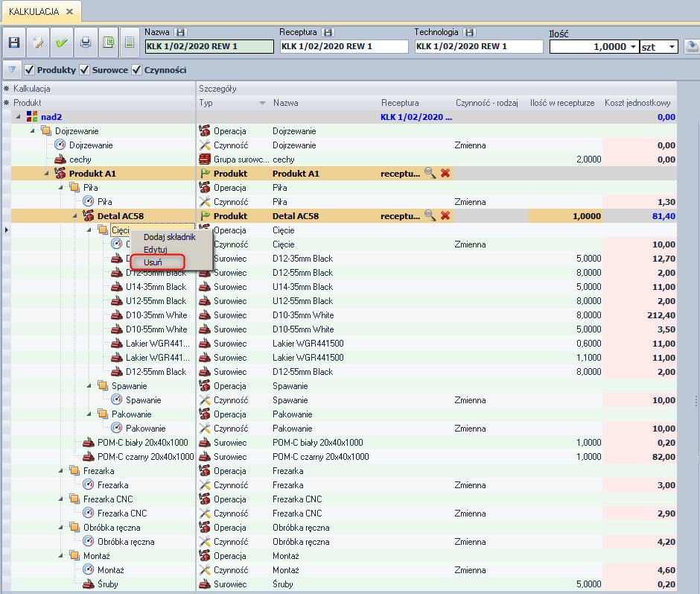The width and height of the screenshot is (700, 594).
Task: Click the Nazwa column header
Action: (x=286, y=103)
